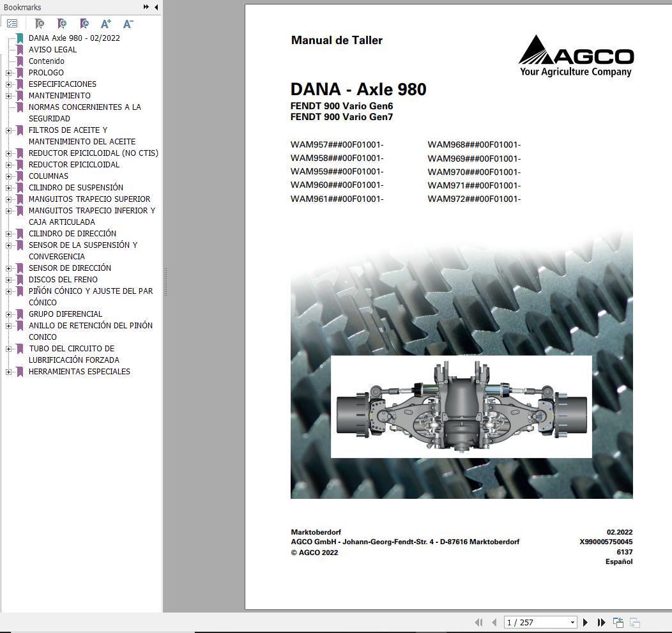The image size is (672, 633).
Task: Click the 'Manual de Taller' heading
Action: click(337, 40)
